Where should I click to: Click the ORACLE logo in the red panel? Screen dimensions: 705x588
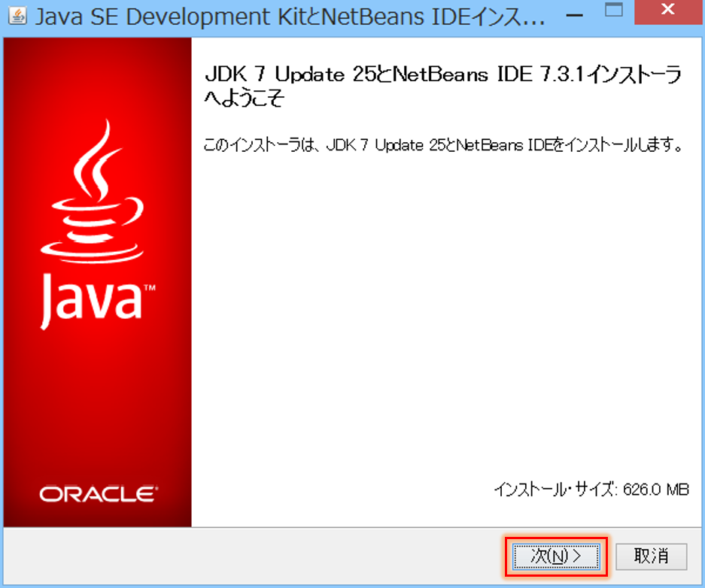[x=99, y=494]
